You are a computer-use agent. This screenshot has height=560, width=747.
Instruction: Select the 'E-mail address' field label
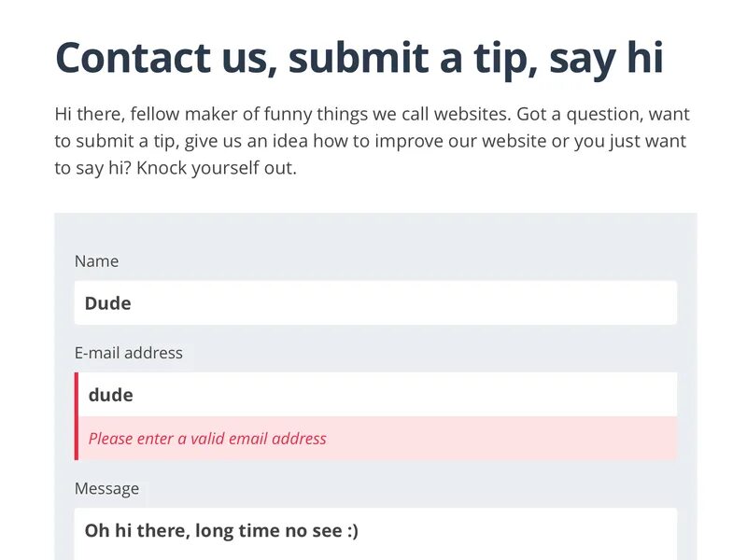pos(129,353)
